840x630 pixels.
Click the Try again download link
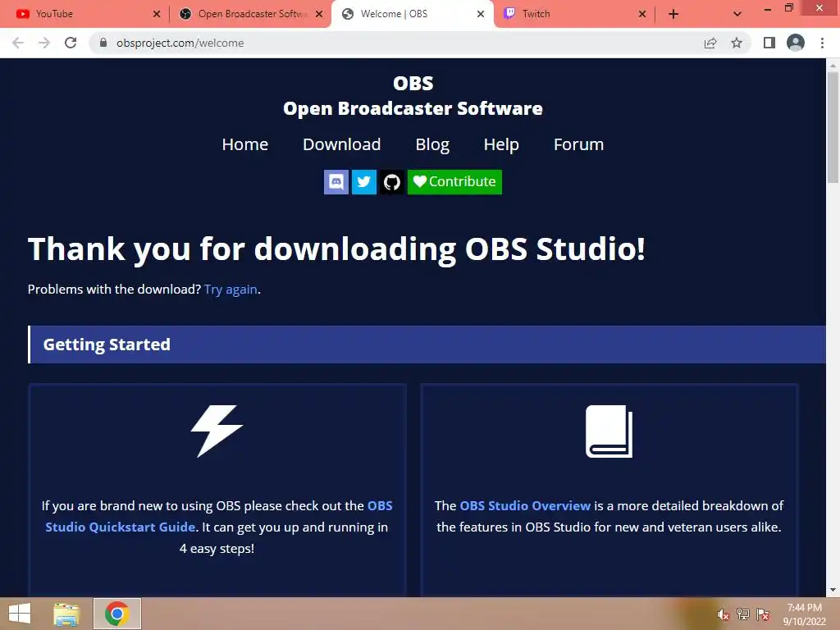(231, 290)
